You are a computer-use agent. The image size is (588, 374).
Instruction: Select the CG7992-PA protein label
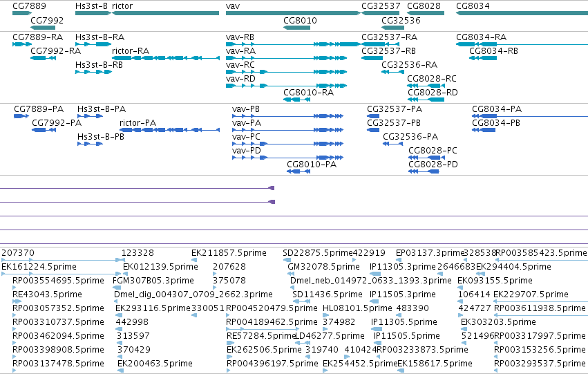point(57,122)
